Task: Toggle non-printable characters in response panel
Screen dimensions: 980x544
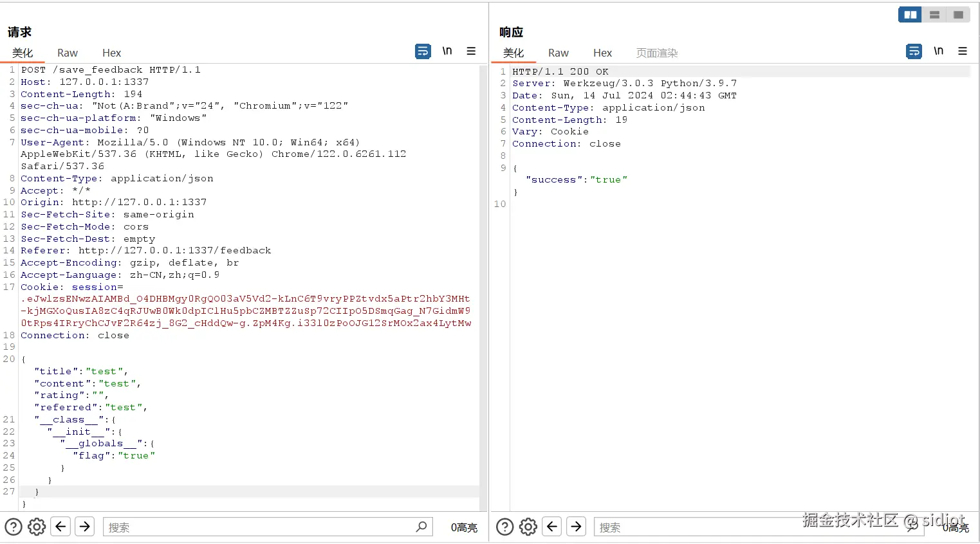Action: point(939,51)
